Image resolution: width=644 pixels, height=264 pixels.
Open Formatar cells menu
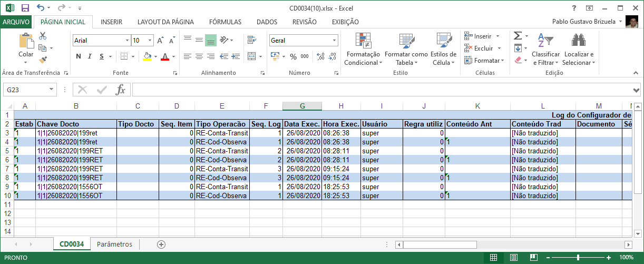coord(484,60)
